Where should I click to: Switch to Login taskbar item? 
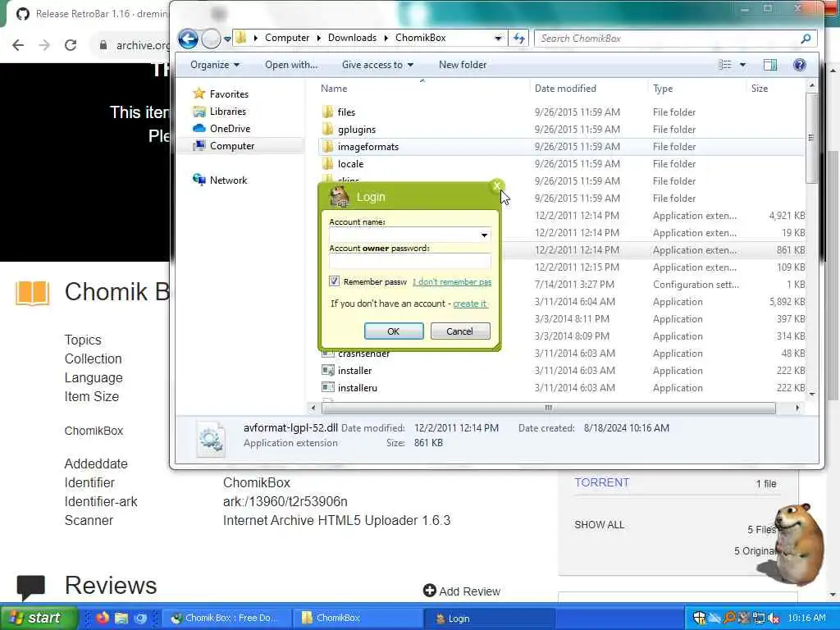489,619
